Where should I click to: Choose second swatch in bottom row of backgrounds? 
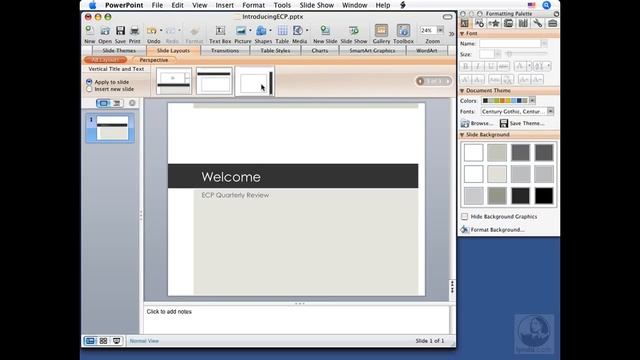click(497, 196)
